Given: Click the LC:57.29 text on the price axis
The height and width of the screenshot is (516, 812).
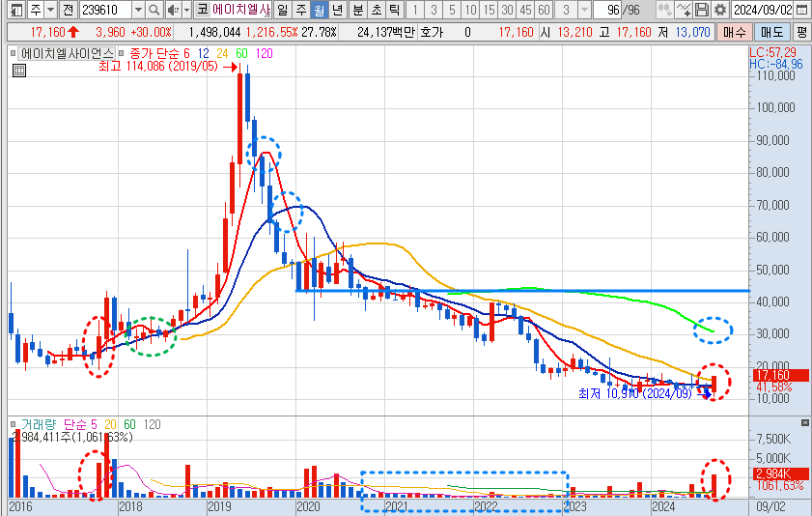Looking at the screenshot, I should pos(772,52).
